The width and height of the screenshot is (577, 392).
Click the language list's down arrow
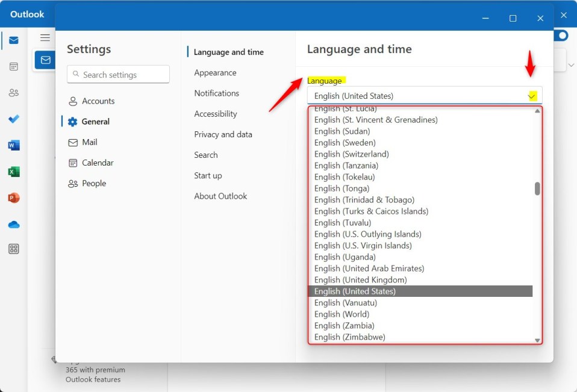point(537,340)
